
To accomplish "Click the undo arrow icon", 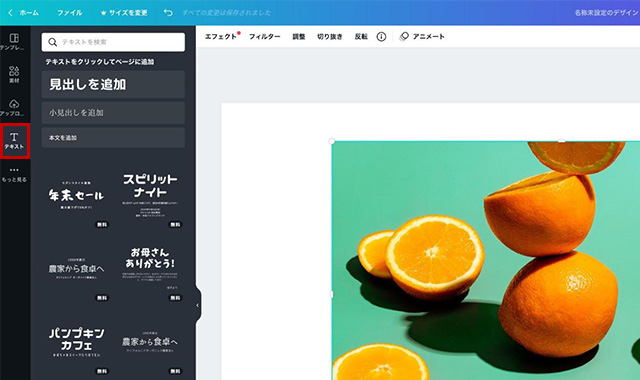I will pyautogui.click(x=168, y=13).
